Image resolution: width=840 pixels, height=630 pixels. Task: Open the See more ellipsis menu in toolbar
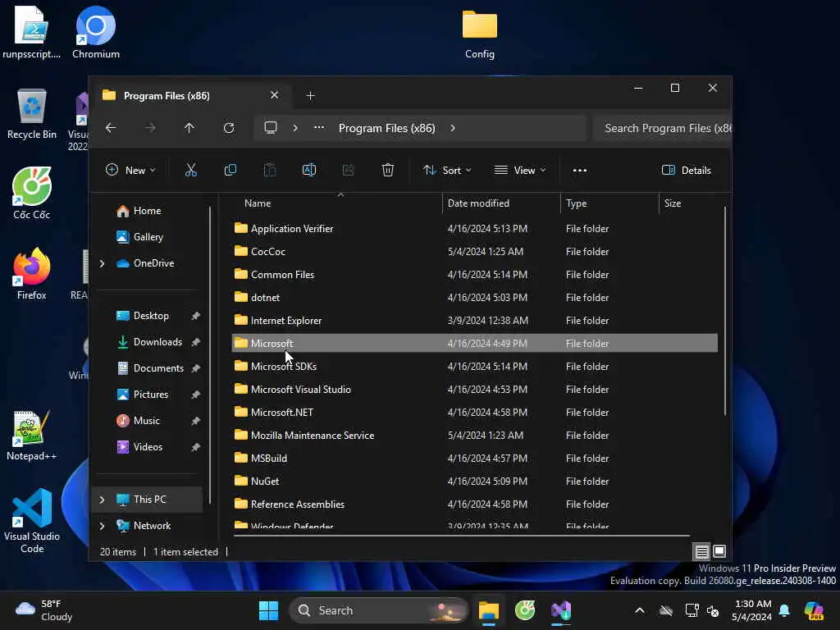[x=580, y=171]
